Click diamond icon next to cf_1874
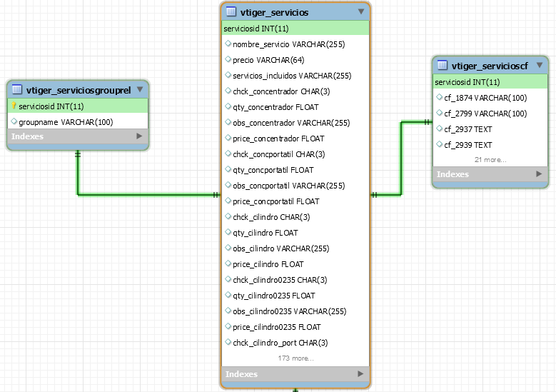The height and width of the screenshot is (392, 556). coord(440,97)
